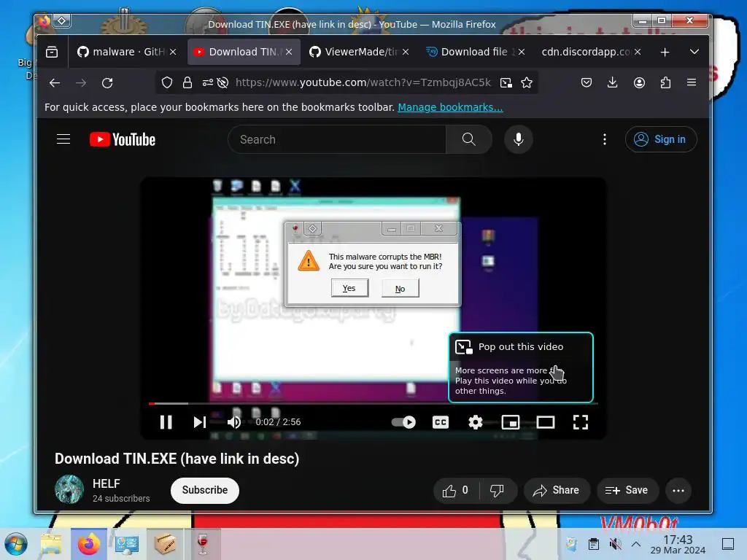Save video to playlist
The height and width of the screenshot is (560, 747).
point(627,491)
